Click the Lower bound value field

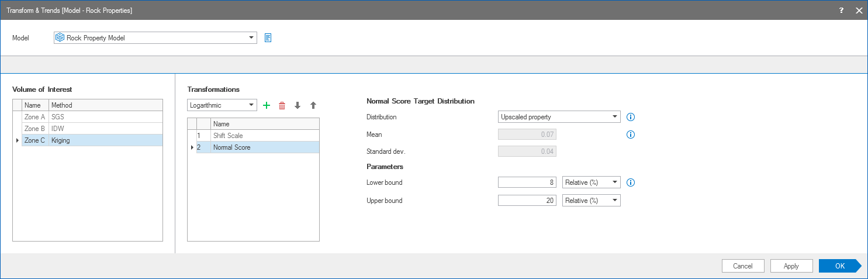527,182
